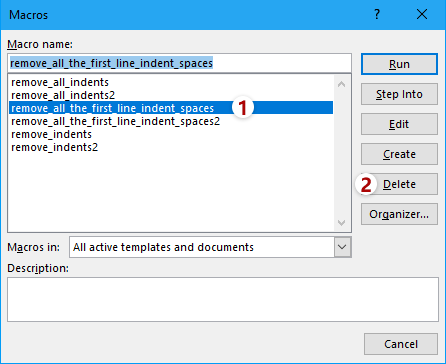Click the macro list scroll up arrow
Viewport: 446px width, 364px height.
pos(341,84)
